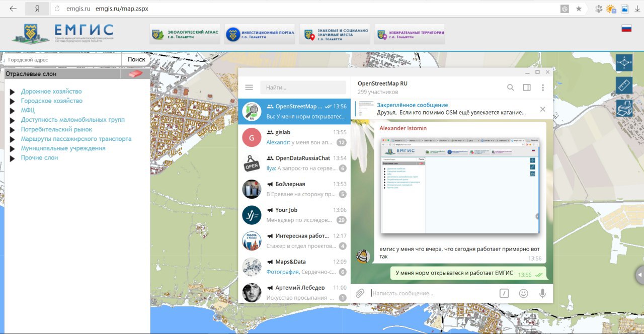Search within OpenStreetMap RU chat using magnifier
This screenshot has height=334, width=644.
(510, 88)
